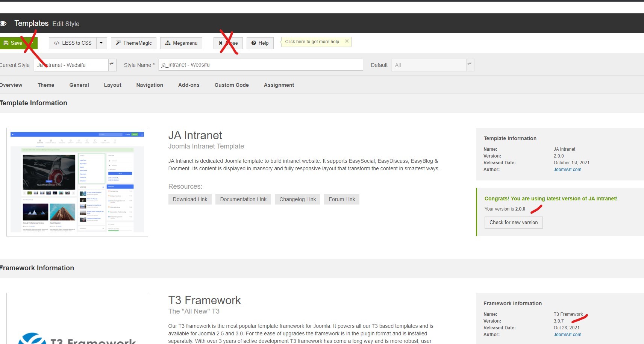The width and height of the screenshot is (644, 344).
Task: Compile with the LESS to CSS button
Action: [73, 43]
